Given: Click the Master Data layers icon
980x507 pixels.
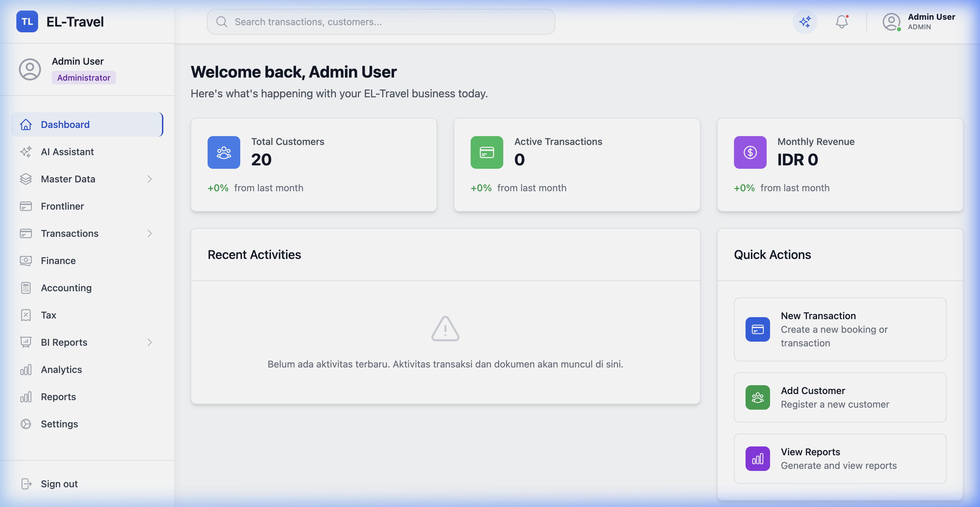Looking at the screenshot, I should coord(26,179).
